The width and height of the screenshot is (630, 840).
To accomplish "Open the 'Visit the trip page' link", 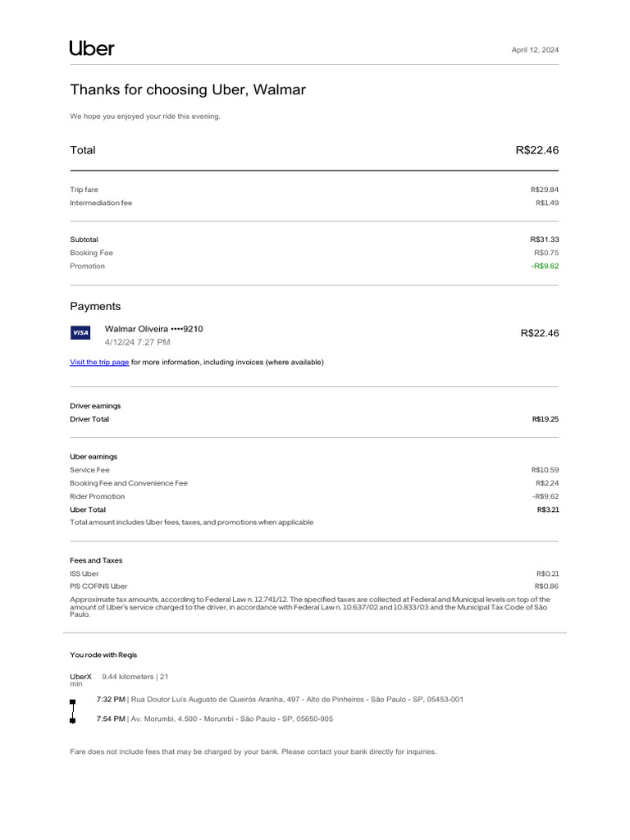I will [99, 362].
